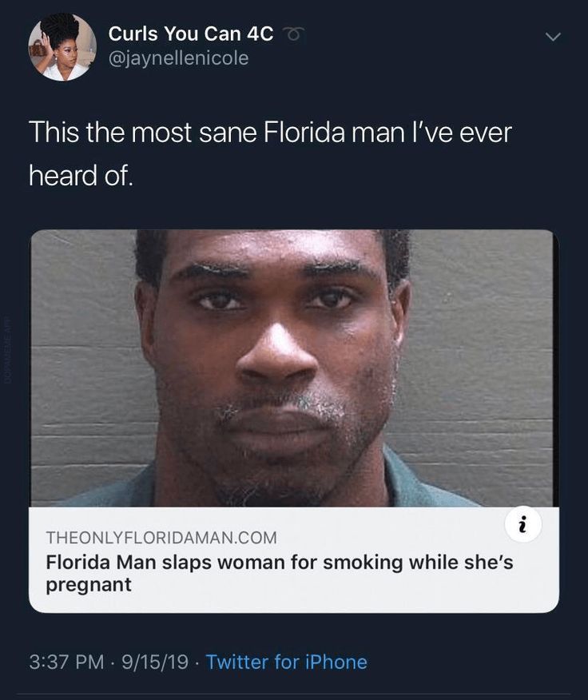Open the THEONLYFLORIDAMAN.COM domain label
Image resolution: width=588 pixels, height=700 pixels.
click(161, 538)
